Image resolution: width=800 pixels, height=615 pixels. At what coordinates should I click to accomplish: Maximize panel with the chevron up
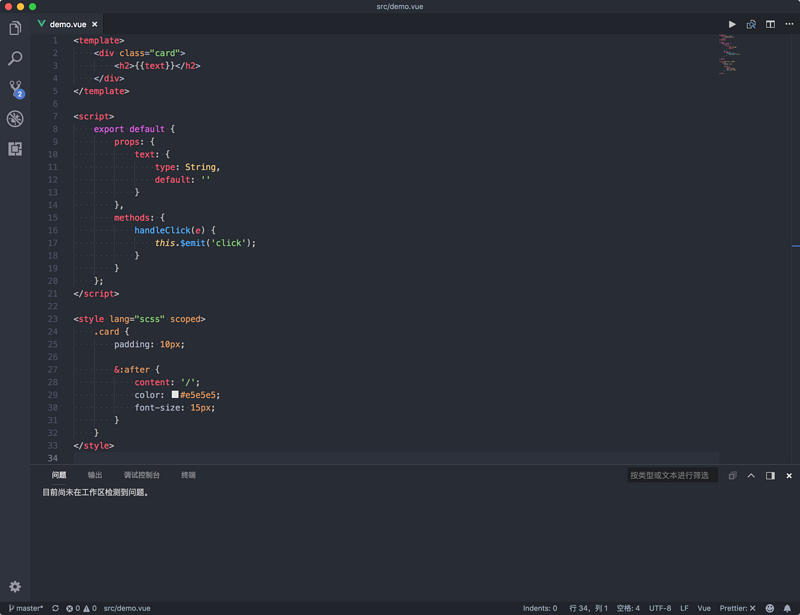click(751, 475)
